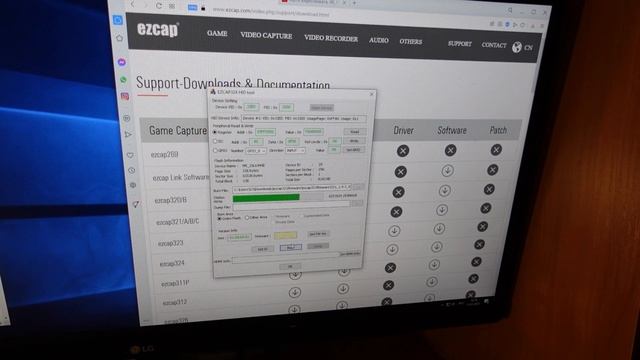
Task: Click the OK button in HID tool
Action: point(290,266)
